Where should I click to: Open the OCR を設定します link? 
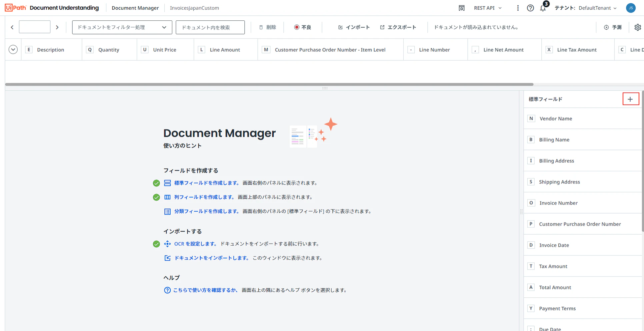pos(196,244)
